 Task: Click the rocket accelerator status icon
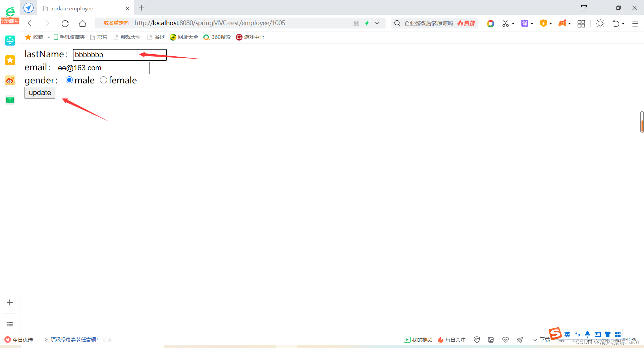pyautogui.click(x=520, y=340)
